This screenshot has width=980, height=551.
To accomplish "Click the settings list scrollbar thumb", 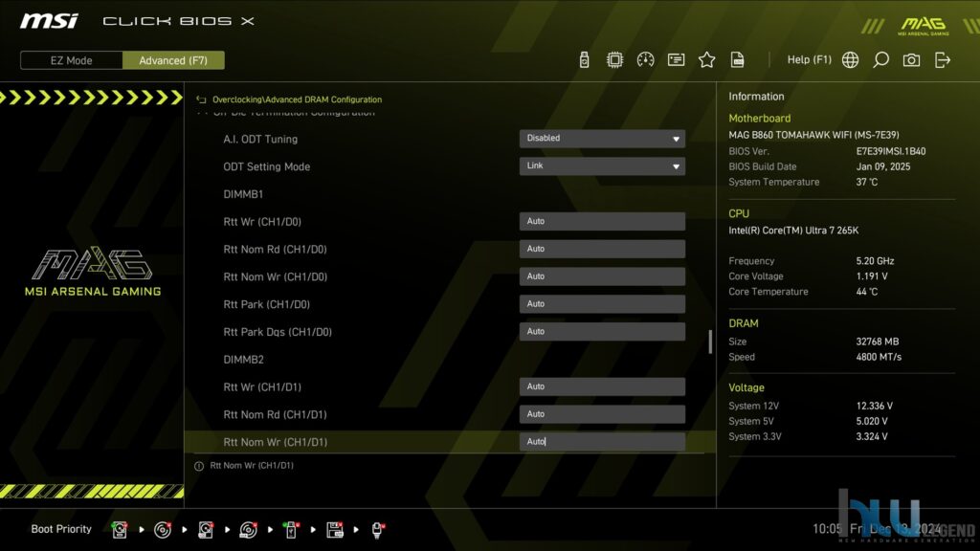I will 710,342.
